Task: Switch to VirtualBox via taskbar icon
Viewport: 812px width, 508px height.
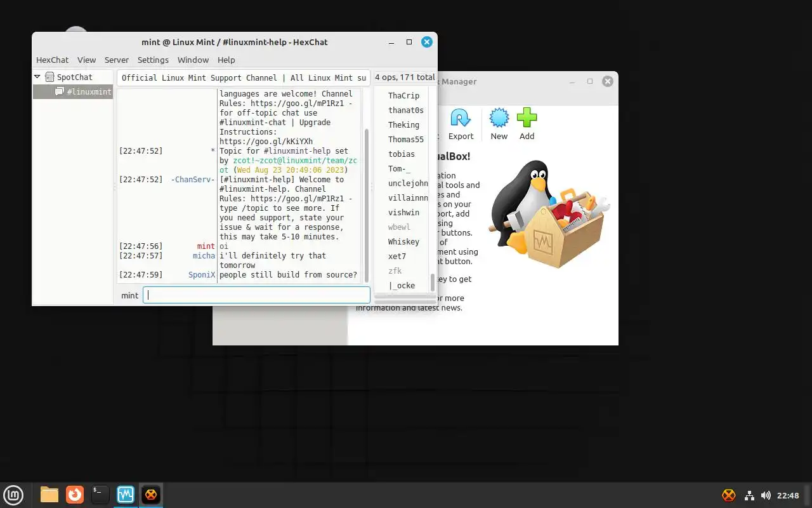Action: (x=126, y=495)
